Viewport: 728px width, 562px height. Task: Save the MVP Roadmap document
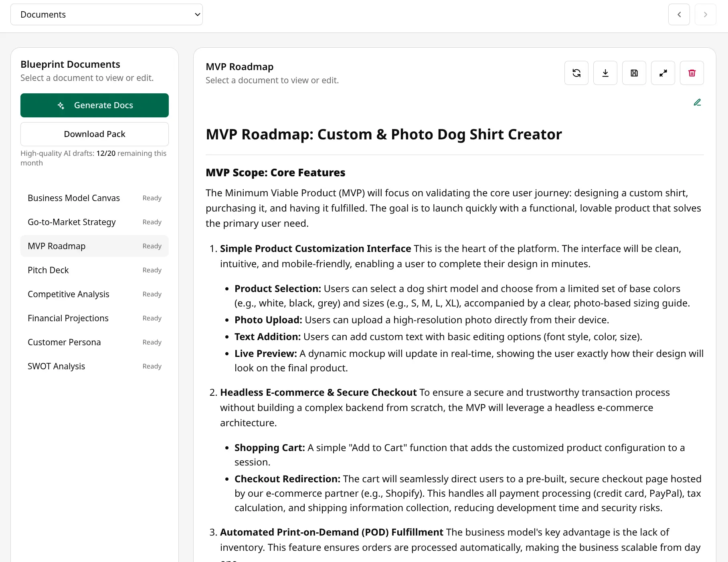click(634, 73)
